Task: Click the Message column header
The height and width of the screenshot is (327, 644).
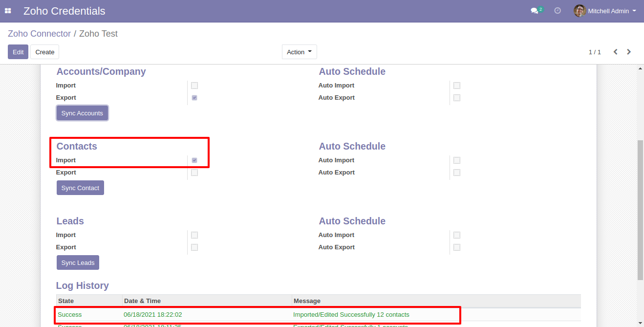Action: [x=436, y=301]
